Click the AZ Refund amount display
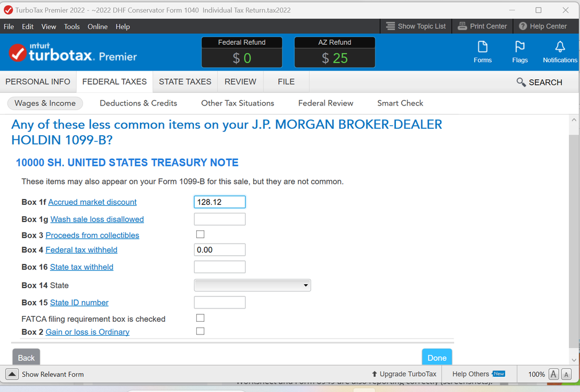The width and height of the screenshot is (580, 392). (x=335, y=58)
